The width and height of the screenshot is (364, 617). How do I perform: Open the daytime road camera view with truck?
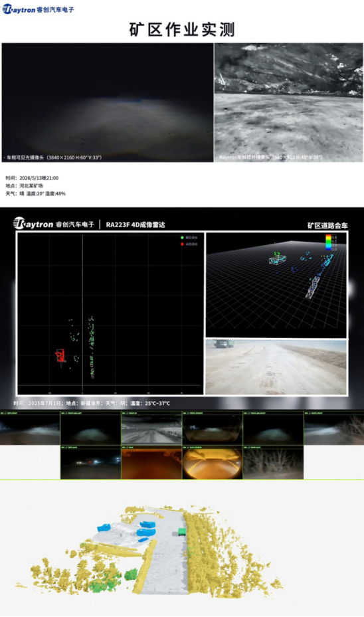point(276,367)
